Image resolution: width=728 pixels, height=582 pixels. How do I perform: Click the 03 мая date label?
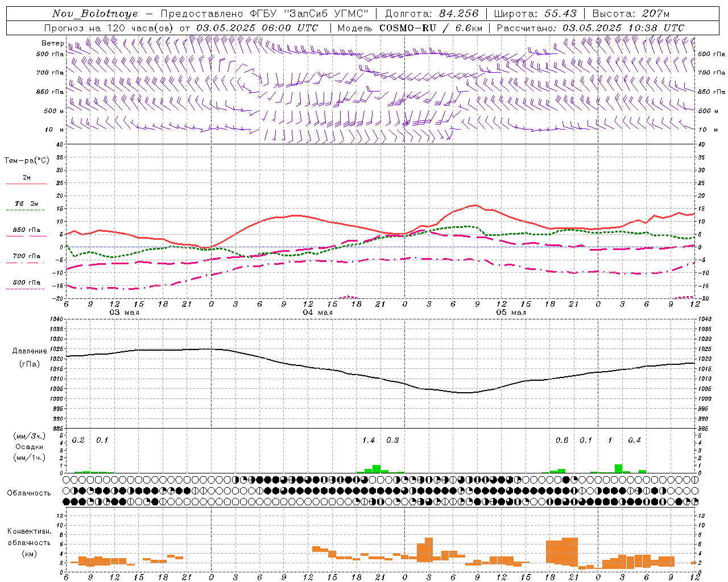click(124, 313)
